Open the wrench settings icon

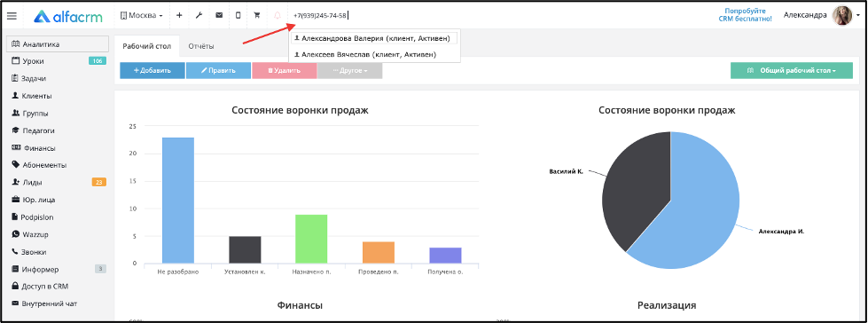point(199,15)
